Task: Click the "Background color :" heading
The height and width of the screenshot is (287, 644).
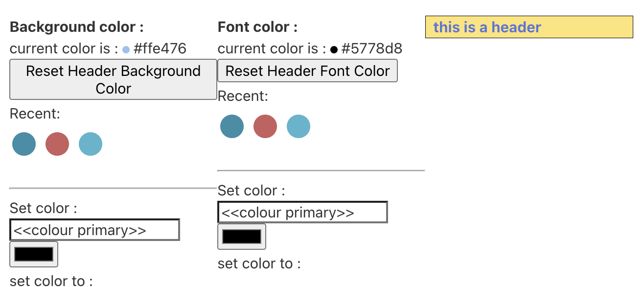Action: point(77,27)
